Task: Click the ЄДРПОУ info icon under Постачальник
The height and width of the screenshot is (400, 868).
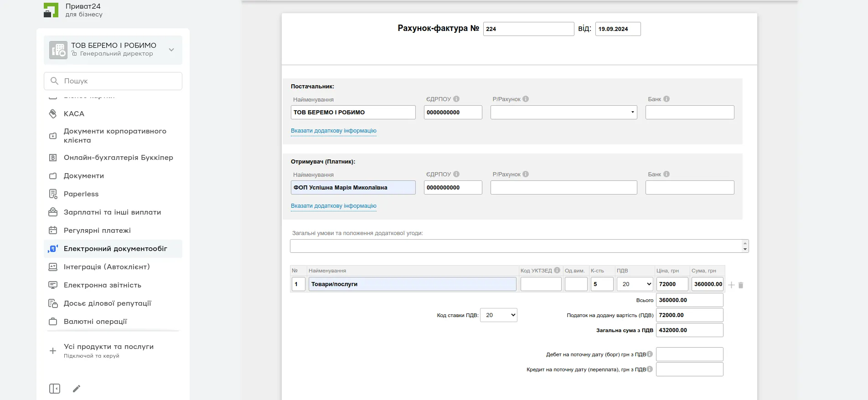Action: click(456, 99)
